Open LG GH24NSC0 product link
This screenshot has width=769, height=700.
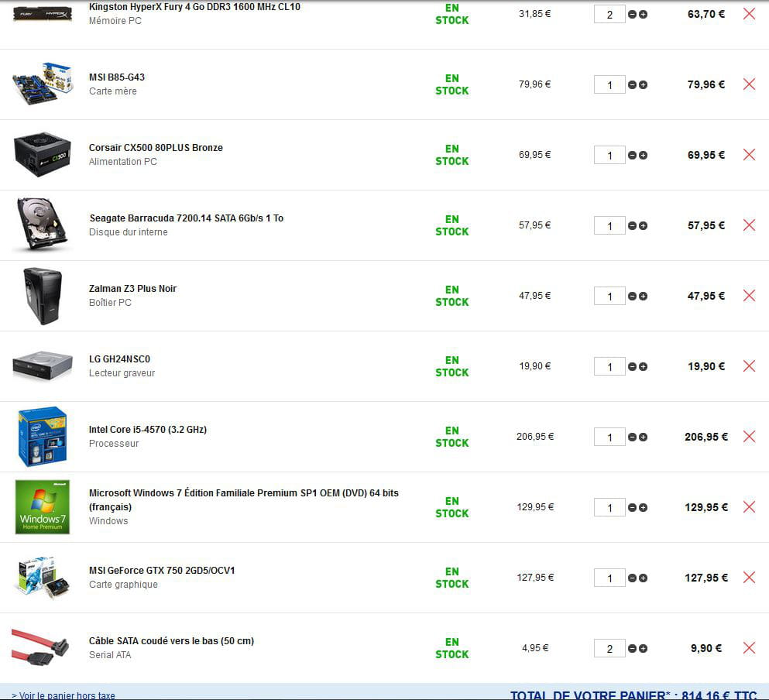click(119, 359)
